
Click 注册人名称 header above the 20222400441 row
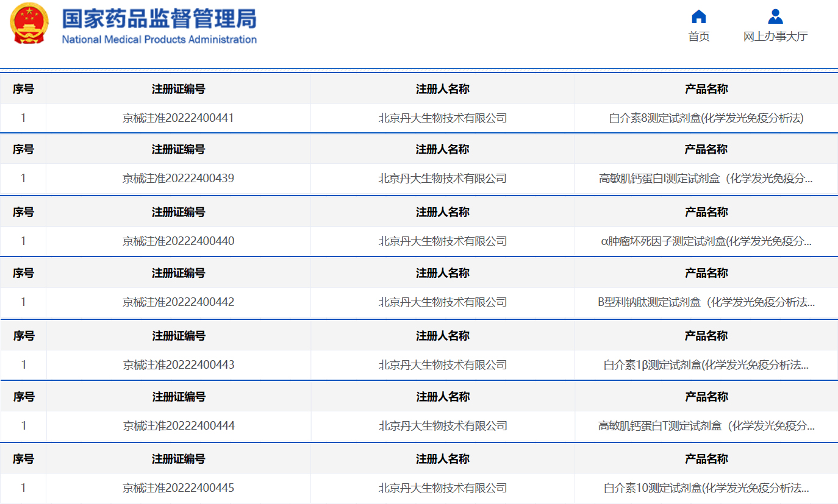click(443, 89)
